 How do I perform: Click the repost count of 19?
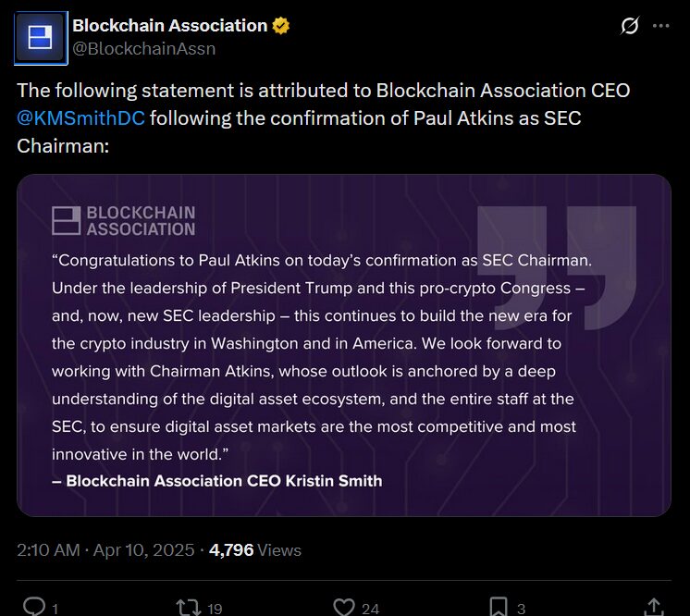click(214, 608)
